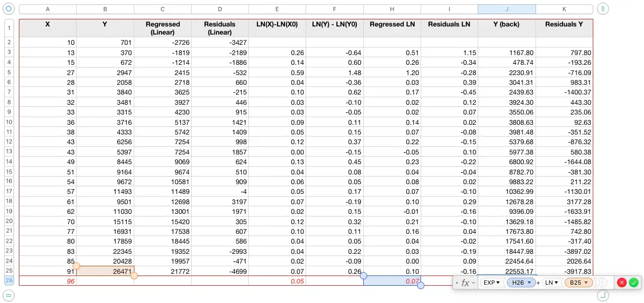Select column H header tab
Screen dimensions: 644x303
392,9
